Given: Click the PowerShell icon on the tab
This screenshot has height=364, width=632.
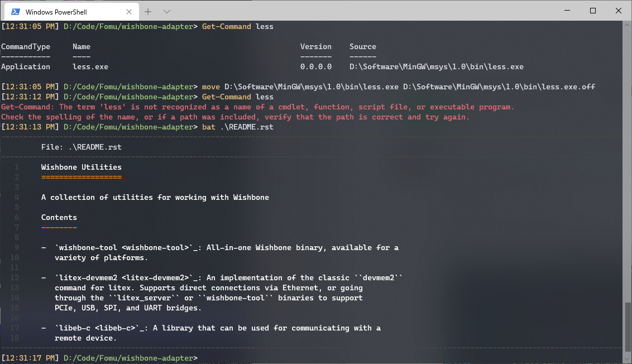Looking at the screenshot, I should (x=15, y=11).
